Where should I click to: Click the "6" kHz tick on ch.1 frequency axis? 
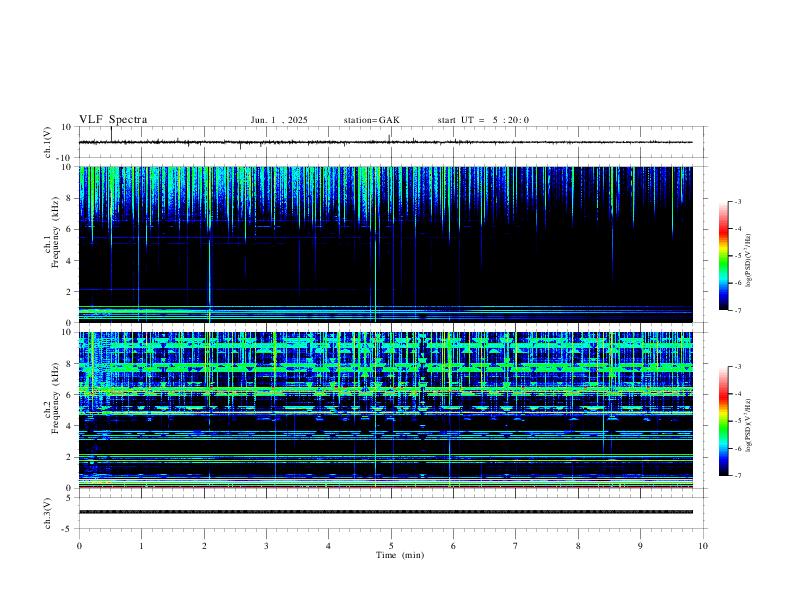[70, 229]
